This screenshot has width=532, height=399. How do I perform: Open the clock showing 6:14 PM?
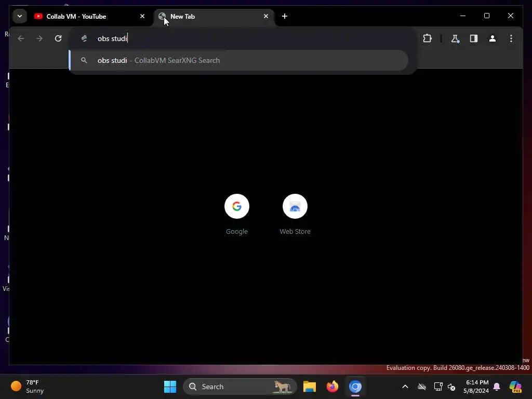[476, 387]
